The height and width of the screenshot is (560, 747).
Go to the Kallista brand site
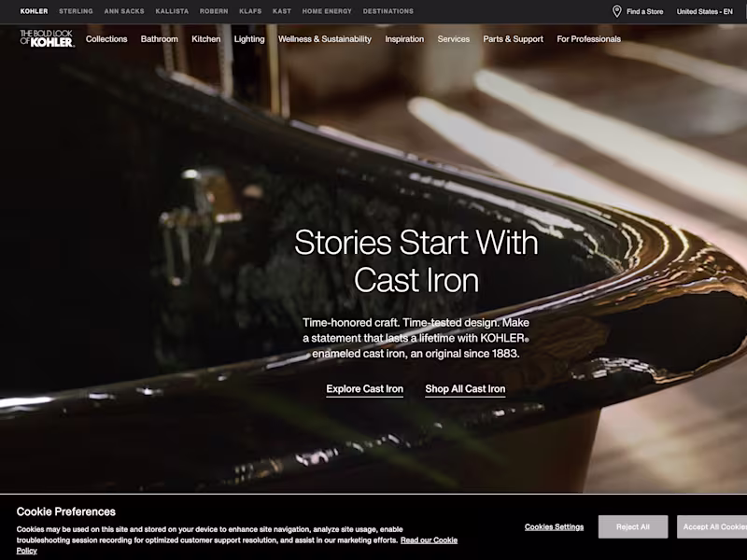coord(172,11)
